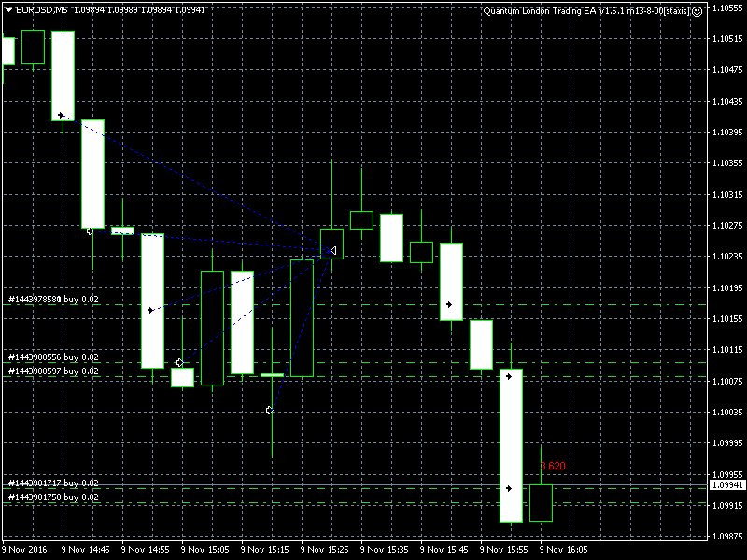Click the buy arrow on the 15:00 candle
This screenshot has width=747, height=560.
[150, 310]
